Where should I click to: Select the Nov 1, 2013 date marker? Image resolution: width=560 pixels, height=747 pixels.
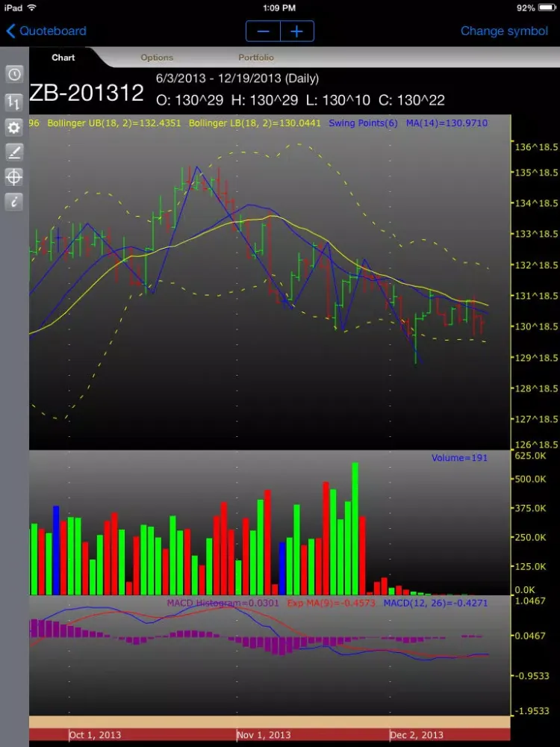pyautogui.click(x=264, y=734)
